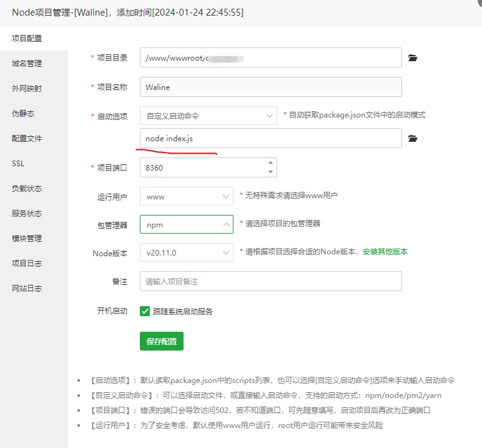Open the 负载状态 tab
This screenshot has height=448, width=482.
click(27, 189)
